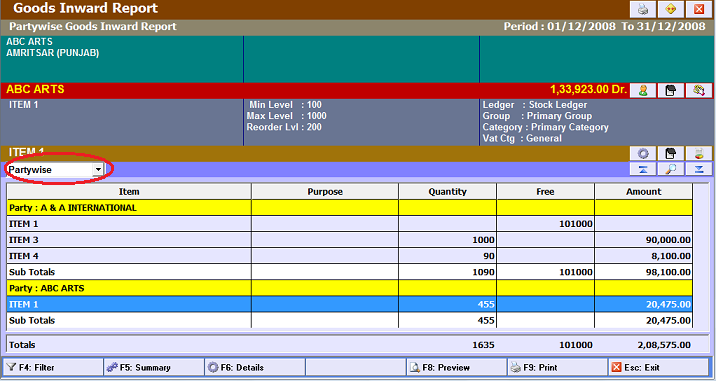This screenshot has height=381, width=716.
Task: Click the 'Vat Ctg : General' text
Action: (x=522, y=138)
